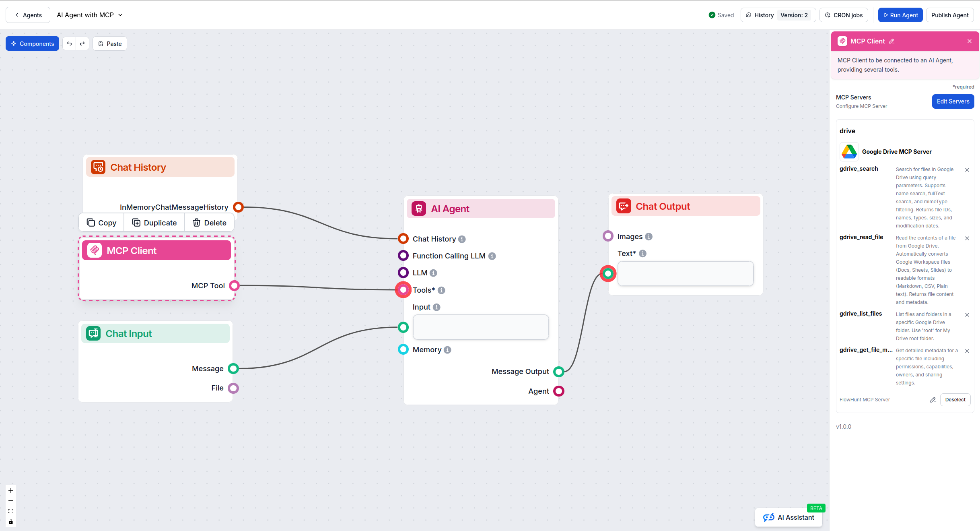
Task: Click info icon beside Function Calling LLM
Action: coord(492,256)
